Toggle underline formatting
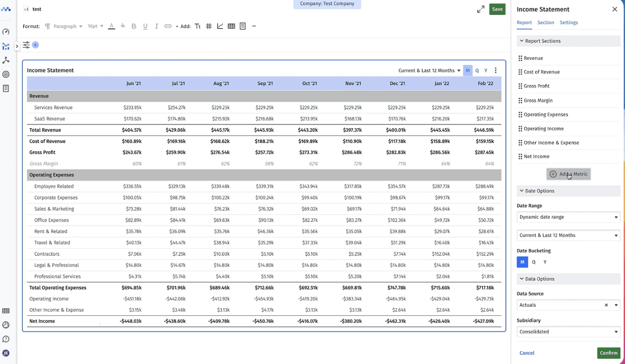 click(x=145, y=26)
